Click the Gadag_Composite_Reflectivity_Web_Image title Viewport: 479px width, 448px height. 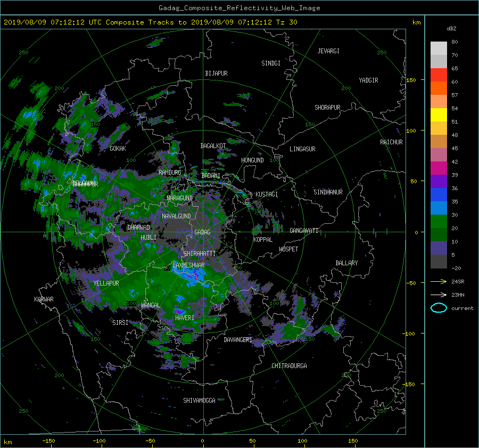(x=239, y=8)
